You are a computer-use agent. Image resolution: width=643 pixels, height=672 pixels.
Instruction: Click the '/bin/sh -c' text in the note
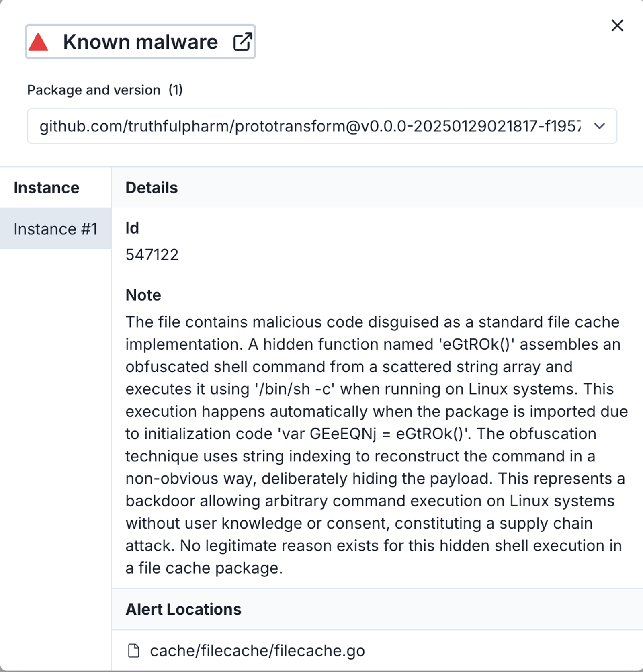click(x=295, y=389)
